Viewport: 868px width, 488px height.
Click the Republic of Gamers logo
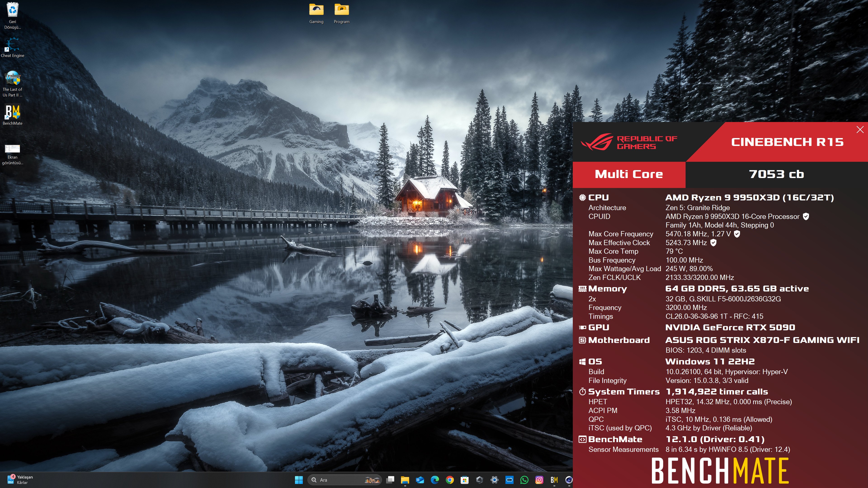click(629, 142)
